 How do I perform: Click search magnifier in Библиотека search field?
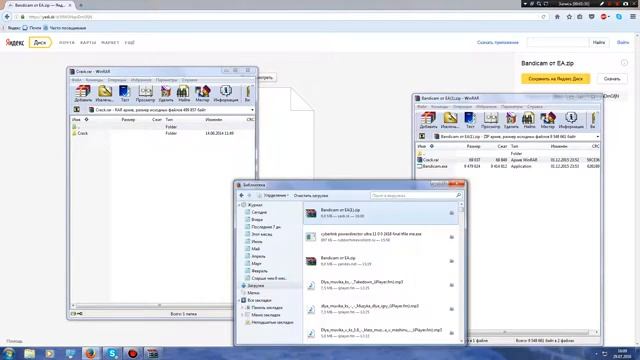[x=458, y=196]
